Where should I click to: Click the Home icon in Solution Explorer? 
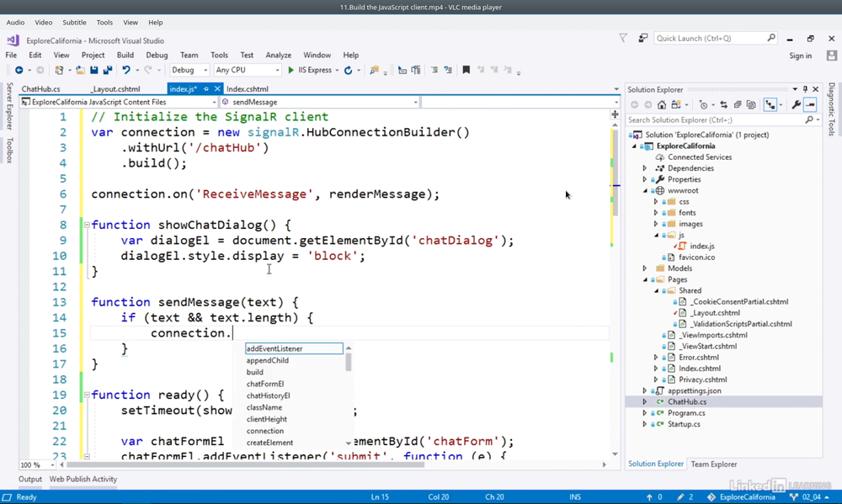click(662, 105)
